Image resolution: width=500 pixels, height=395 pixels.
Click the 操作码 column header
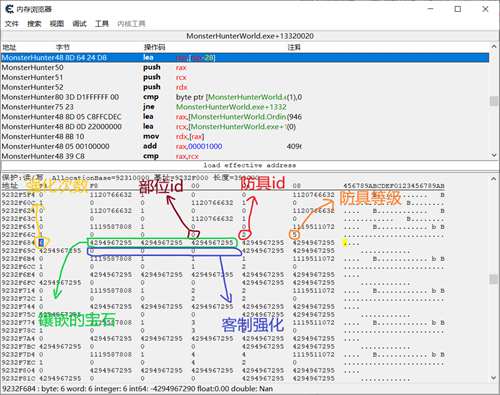[154, 47]
